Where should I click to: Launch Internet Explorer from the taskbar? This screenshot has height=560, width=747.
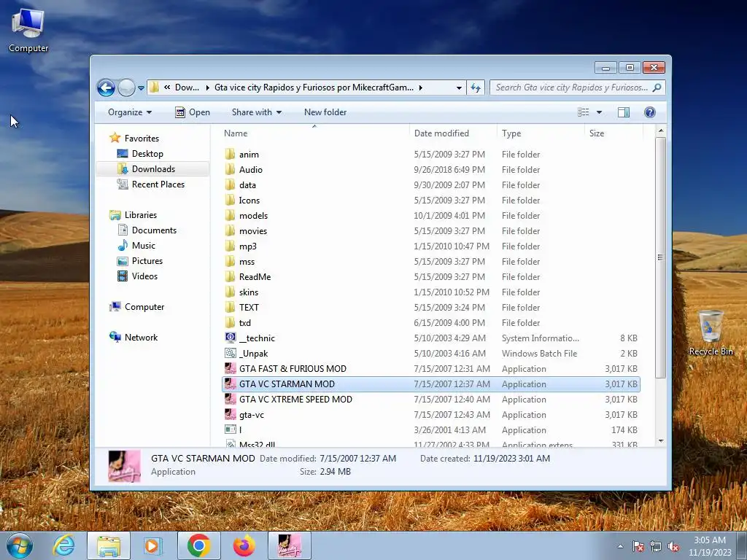pos(64,545)
